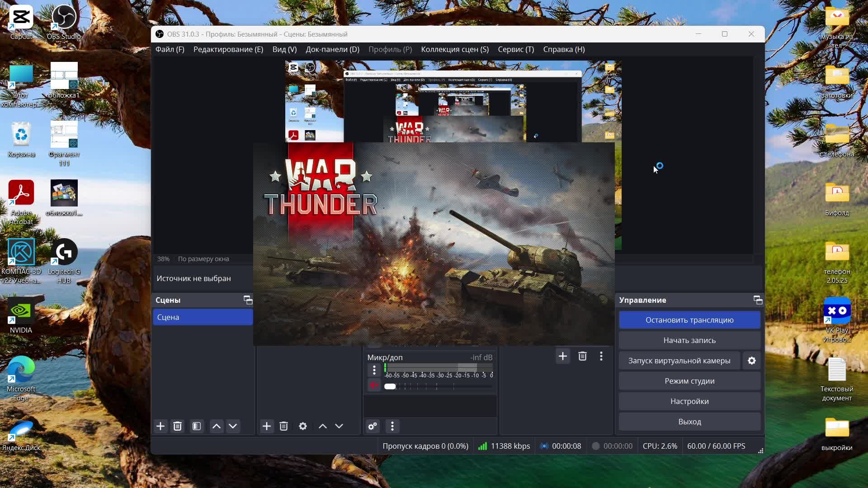Open the Файл (F) menu
868x488 pixels.
pyautogui.click(x=170, y=49)
